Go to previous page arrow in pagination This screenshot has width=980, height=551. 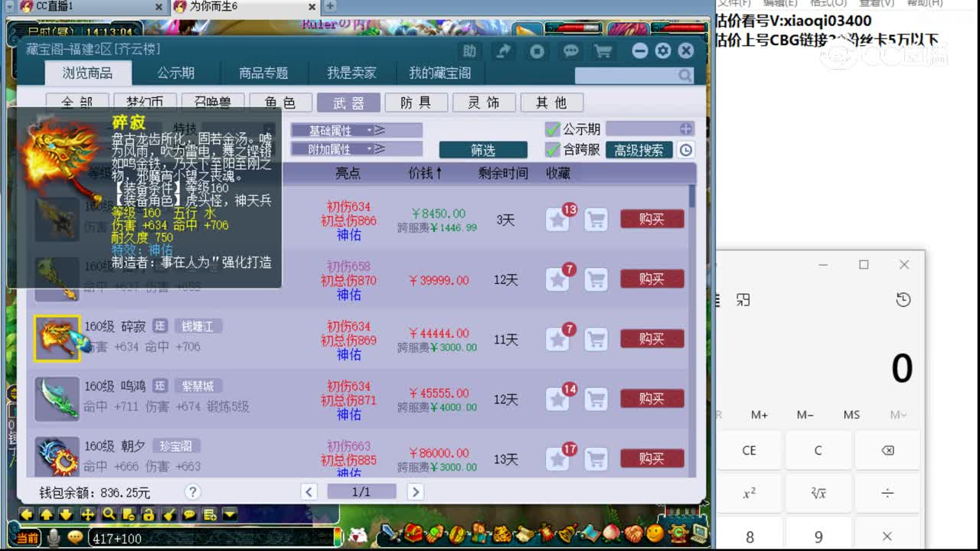[309, 491]
